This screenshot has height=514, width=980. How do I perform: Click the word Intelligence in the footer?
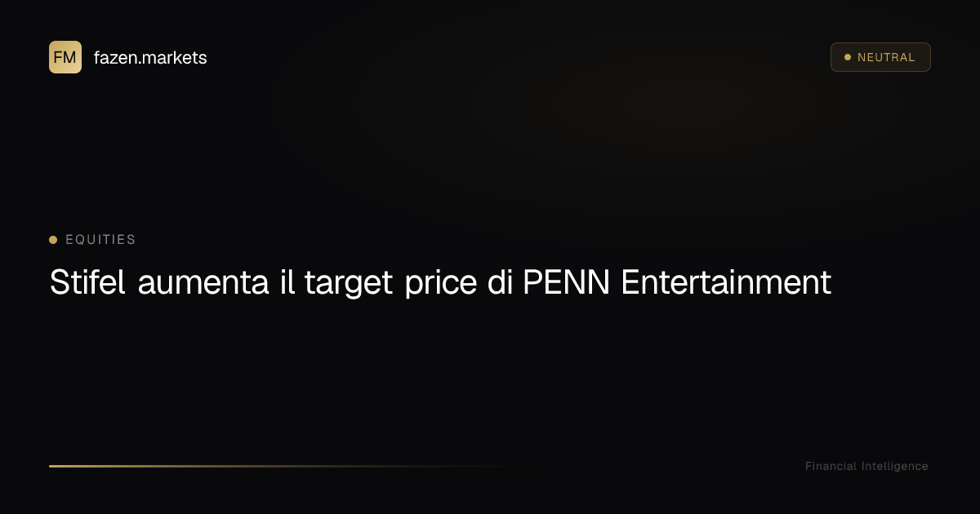click(895, 467)
